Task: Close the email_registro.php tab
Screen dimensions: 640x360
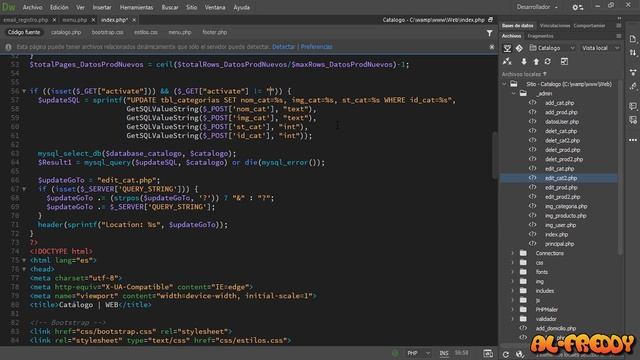Action: tap(54, 20)
